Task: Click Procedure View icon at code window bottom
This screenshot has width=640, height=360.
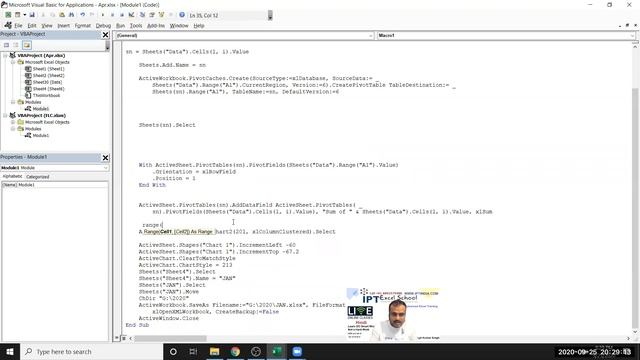Action: coord(117,338)
